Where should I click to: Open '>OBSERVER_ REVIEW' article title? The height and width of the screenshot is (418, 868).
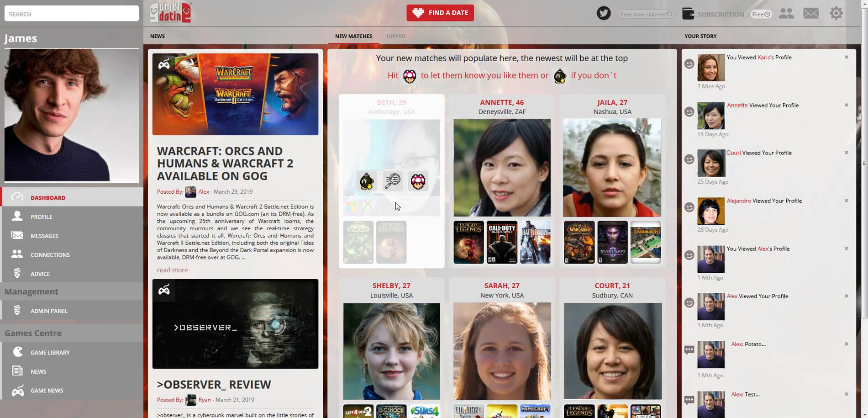pyautogui.click(x=214, y=385)
